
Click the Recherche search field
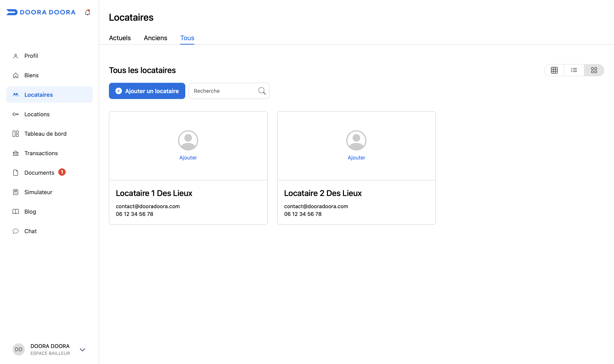(x=229, y=91)
